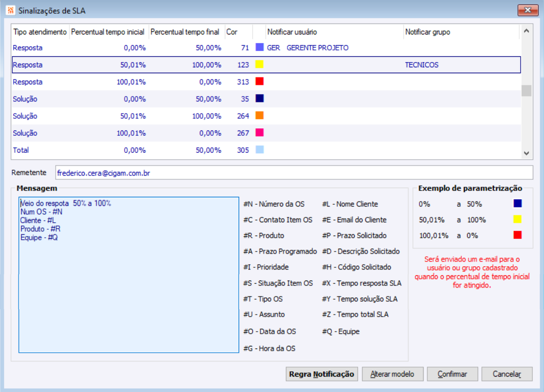Click the #H - Código Solicitado tag
The width and height of the screenshot is (544, 392).
357,267
